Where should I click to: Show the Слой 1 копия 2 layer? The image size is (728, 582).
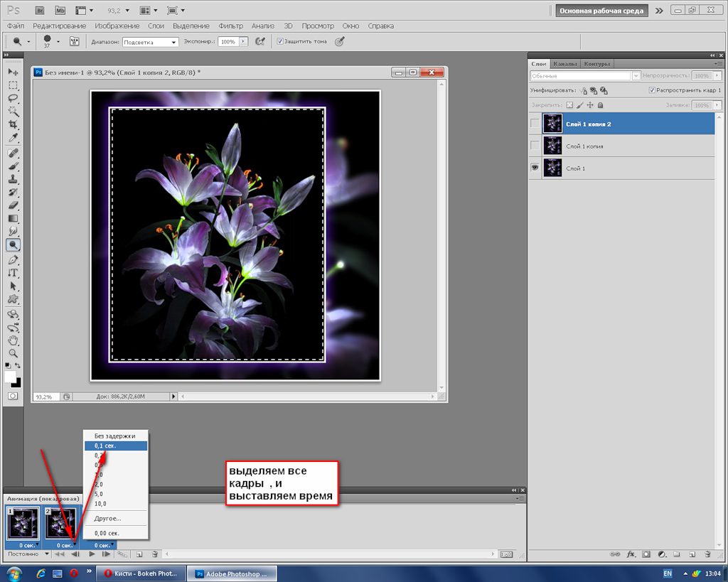[x=535, y=124]
